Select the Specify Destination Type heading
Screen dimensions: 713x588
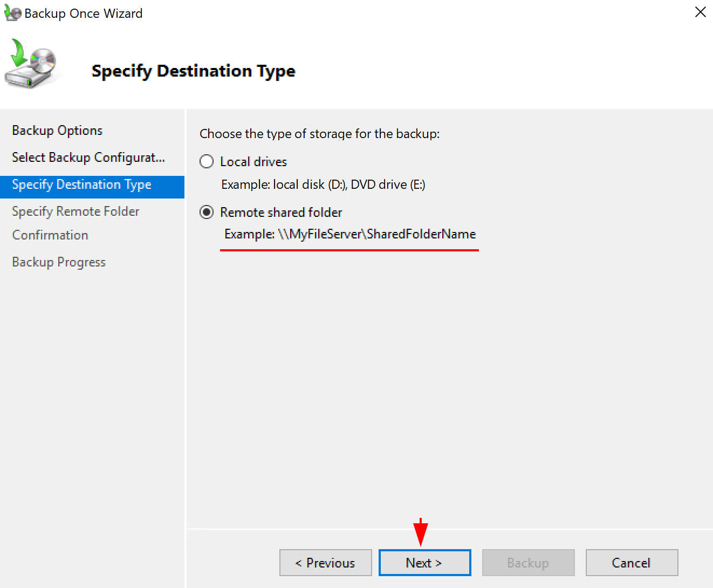point(193,71)
